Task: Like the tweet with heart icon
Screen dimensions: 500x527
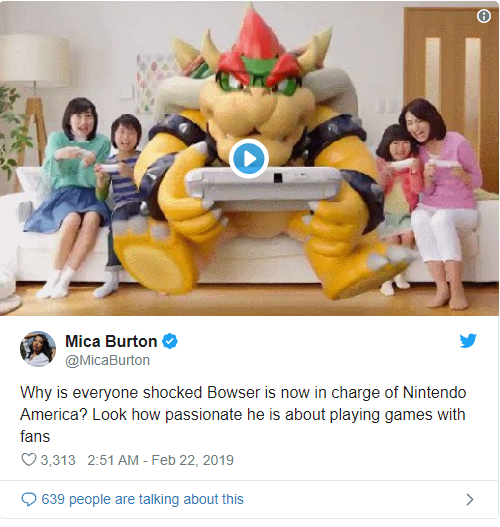Action: point(29,459)
